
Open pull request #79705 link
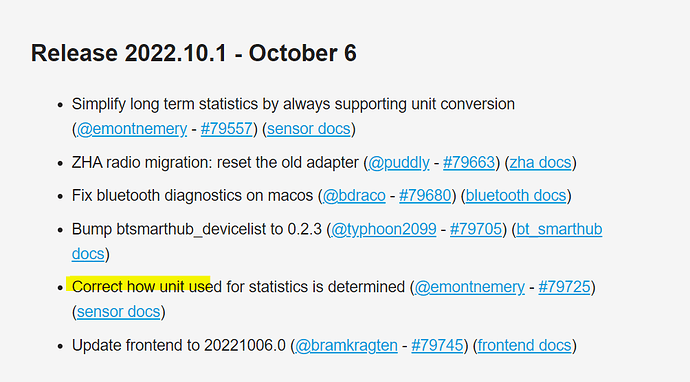point(476,229)
